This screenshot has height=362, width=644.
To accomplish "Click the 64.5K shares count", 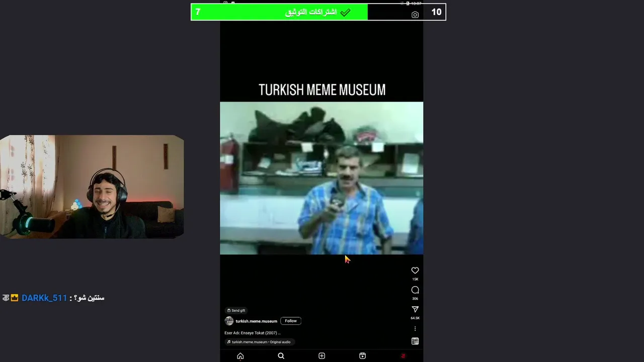I will 415,318.
